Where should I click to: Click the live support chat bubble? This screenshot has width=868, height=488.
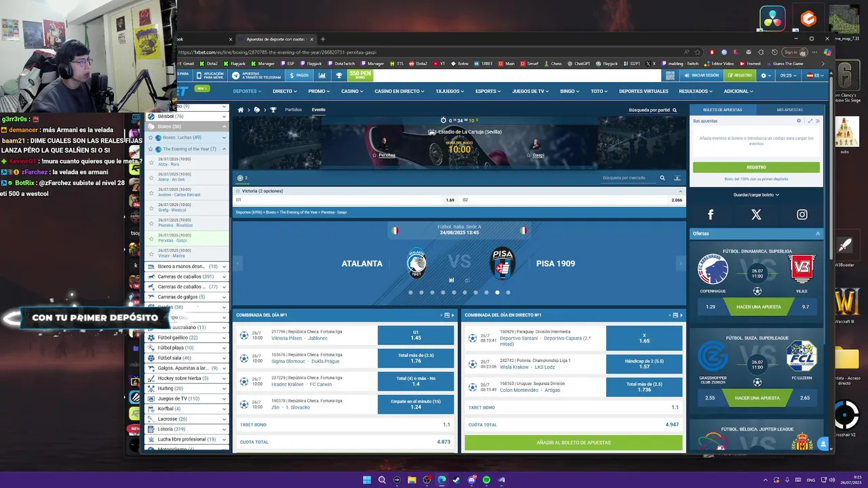(x=823, y=445)
